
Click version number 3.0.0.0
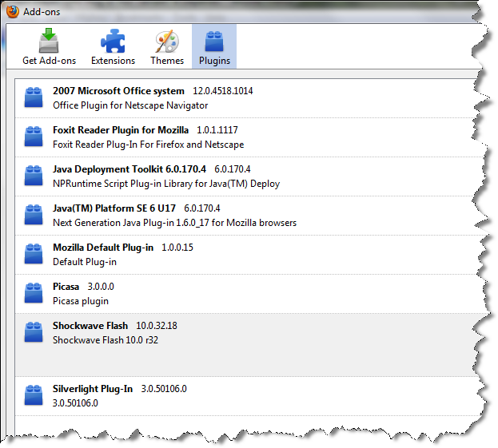101,287
